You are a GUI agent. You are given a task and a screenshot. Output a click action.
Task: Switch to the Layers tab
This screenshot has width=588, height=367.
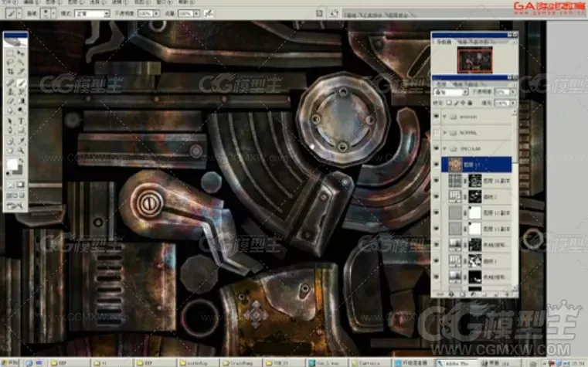pos(442,84)
